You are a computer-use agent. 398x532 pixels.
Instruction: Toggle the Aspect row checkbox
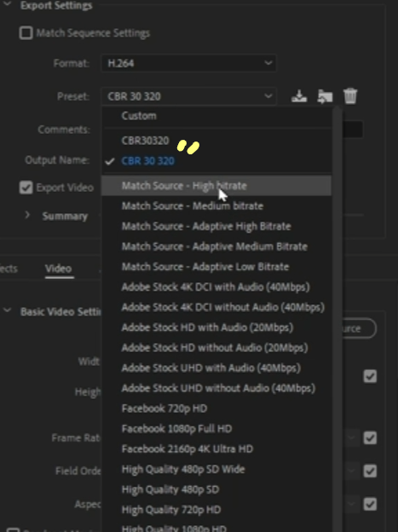370,504
